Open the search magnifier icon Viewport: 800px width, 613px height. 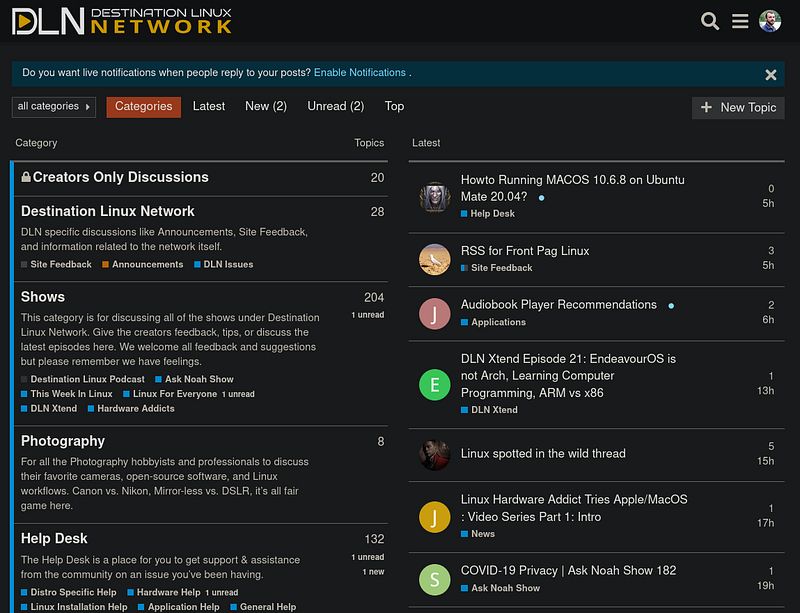click(710, 21)
